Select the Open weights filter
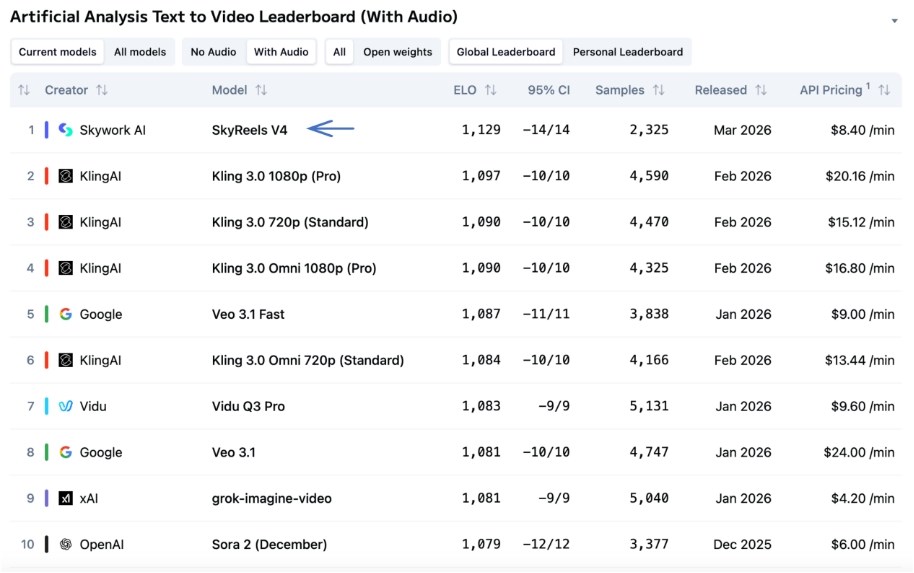The height and width of the screenshot is (573, 914). click(397, 52)
